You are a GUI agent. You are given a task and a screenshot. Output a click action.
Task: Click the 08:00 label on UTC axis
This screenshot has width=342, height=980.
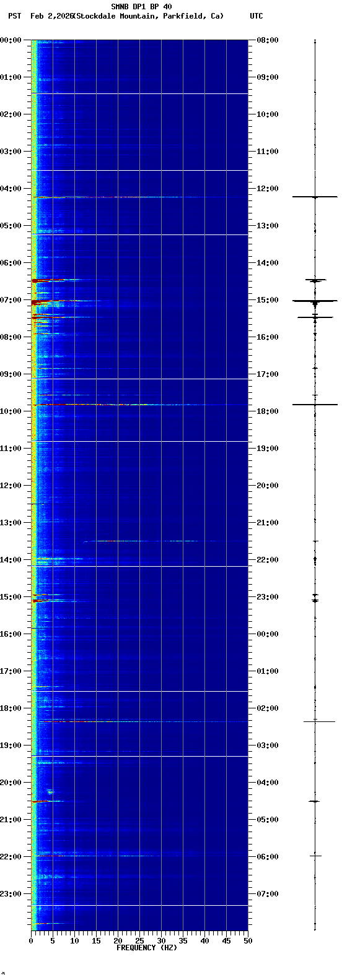[x=268, y=40]
